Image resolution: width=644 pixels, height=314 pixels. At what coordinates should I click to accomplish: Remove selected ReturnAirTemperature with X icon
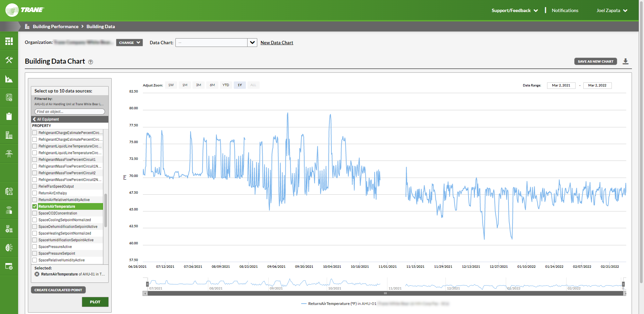(37, 274)
